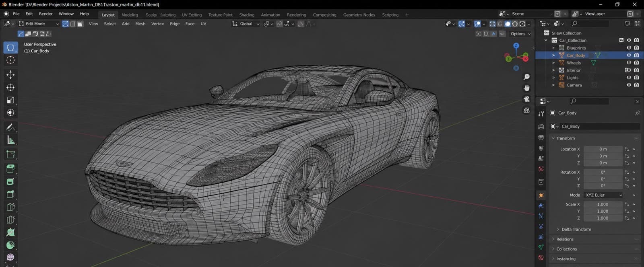Viewport: 644px width, 267px height.
Task: Hide Wheels using its eye icon
Action: point(629,63)
